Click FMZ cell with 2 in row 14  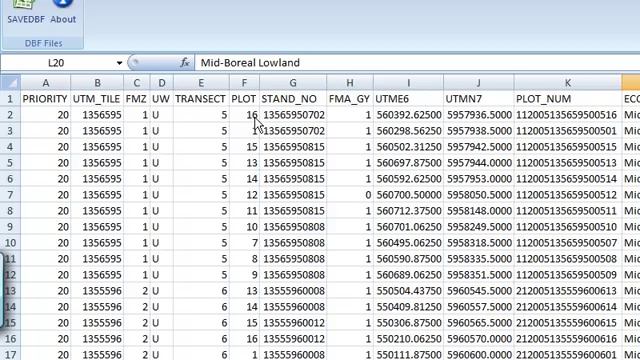(x=136, y=307)
